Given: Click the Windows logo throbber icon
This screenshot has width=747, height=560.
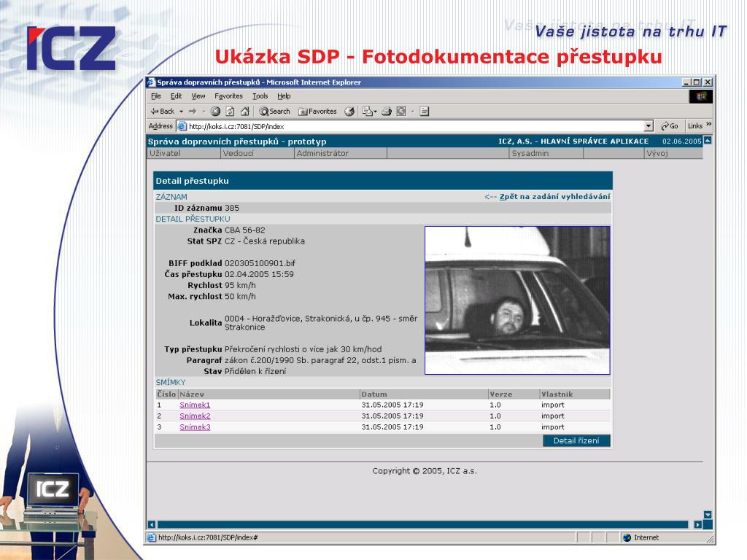Looking at the screenshot, I should click(x=701, y=96).
